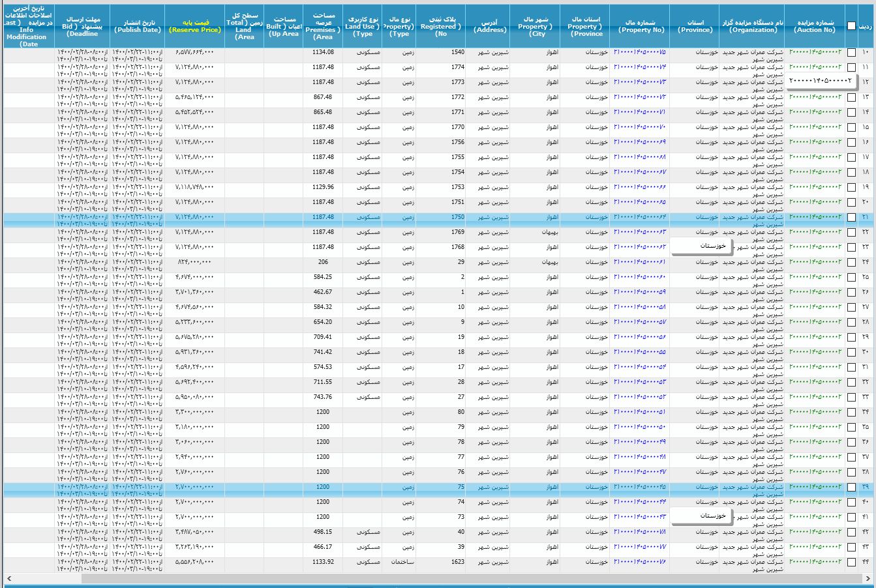
Task: Click registered plate cell '1753'
Action: [x=458, y=187]
